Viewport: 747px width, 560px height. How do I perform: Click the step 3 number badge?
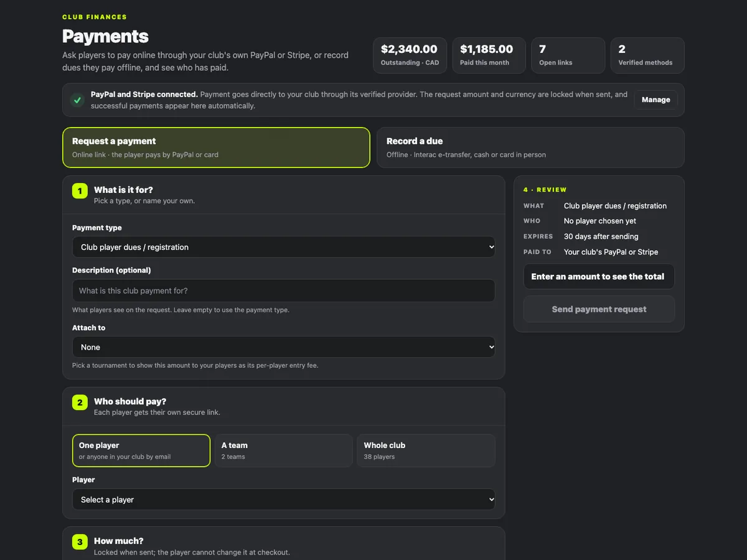pos(80,542)
